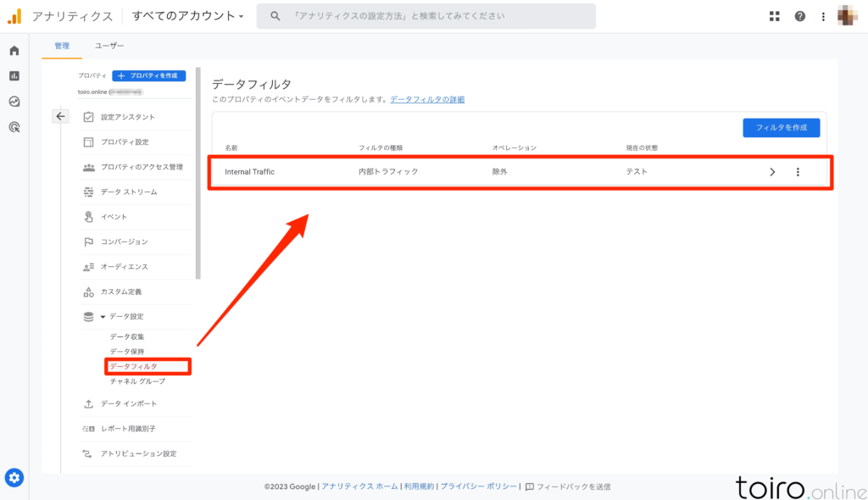Click the プロパティを作成 button

pyautogui.click(x=148, y=75)
